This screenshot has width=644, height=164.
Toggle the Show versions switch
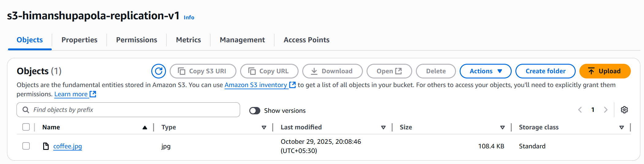pos(254,111)
